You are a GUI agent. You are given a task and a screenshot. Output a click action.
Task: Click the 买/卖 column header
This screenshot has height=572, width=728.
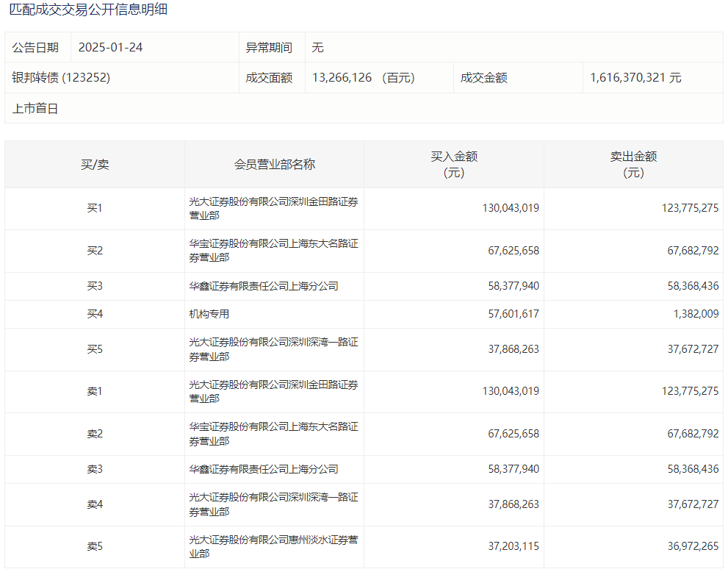click(x=95, y=165)
